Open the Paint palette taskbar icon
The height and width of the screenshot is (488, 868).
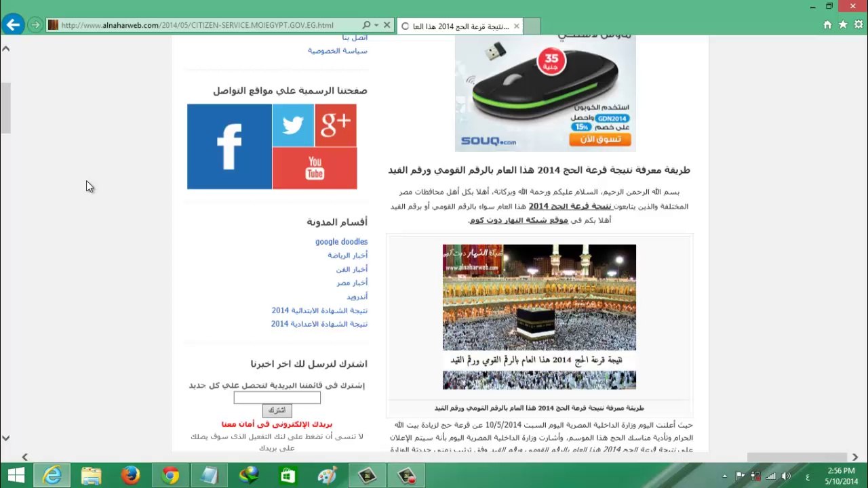pyautogui.click(x=327, y=475)
